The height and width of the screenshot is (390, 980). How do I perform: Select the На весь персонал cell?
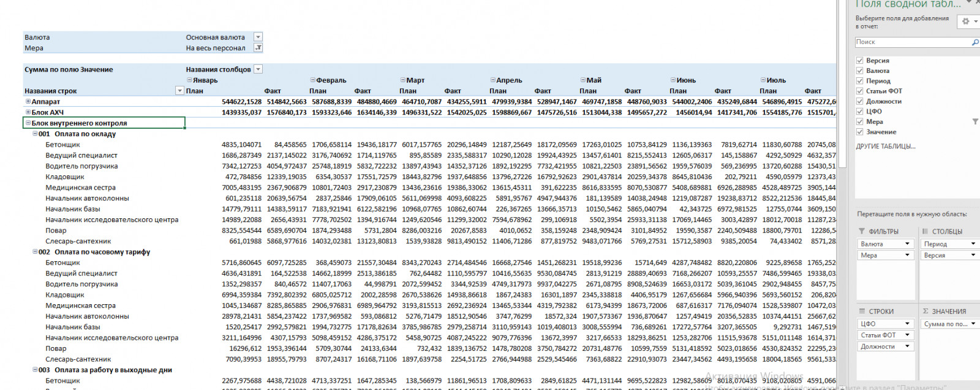pyautogui.click(x=216, y=48)
